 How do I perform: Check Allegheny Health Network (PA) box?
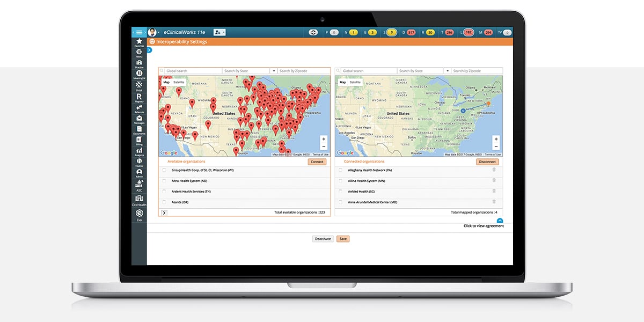tap(341, 170)
